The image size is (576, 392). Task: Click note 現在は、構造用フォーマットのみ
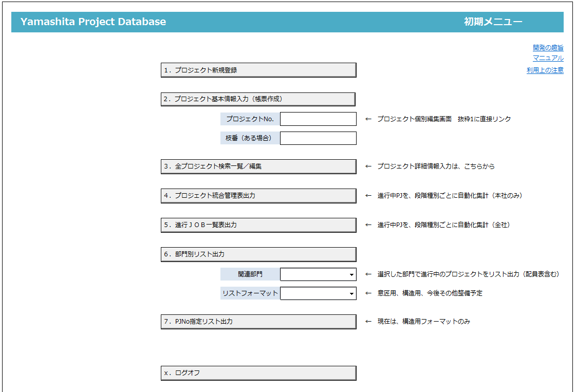coord(423,322)
